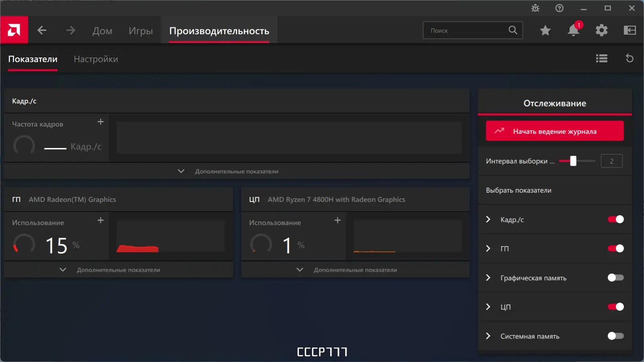The image size is (644, 362).
Task: Open the Дом tab
Action: 102,31
